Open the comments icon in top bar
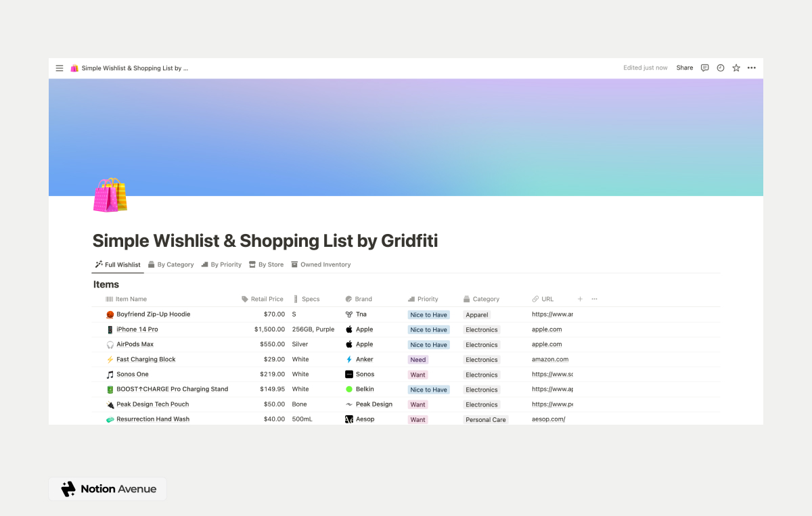This screenshot has height=516, width=812. click(x=704, y=68)
